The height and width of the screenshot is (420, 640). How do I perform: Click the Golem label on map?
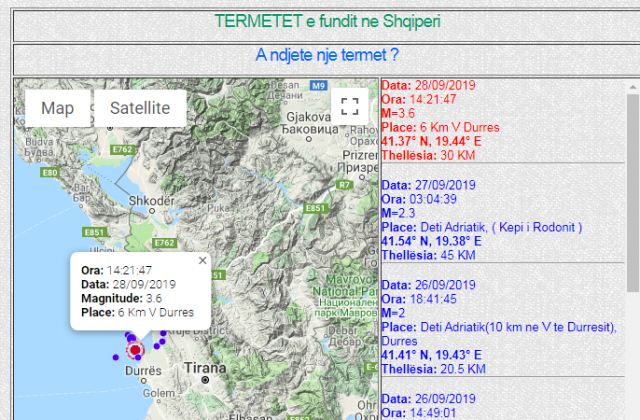[x=158, y=393]
